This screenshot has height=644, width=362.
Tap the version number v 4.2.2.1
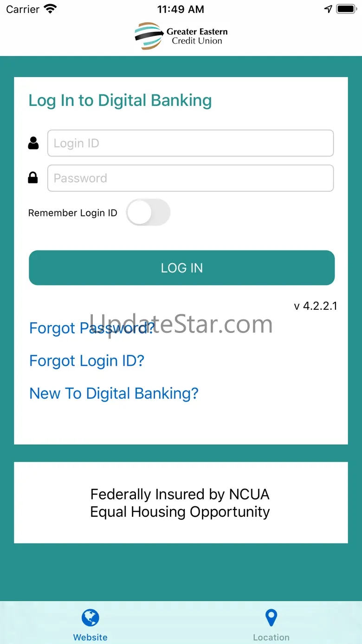(316, 306)
